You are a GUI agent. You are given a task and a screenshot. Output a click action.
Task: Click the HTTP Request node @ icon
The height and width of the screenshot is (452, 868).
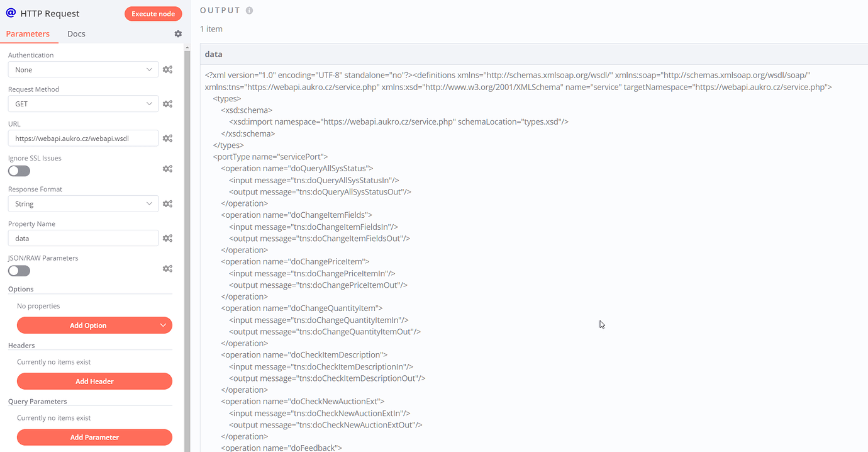coord(11,13)
